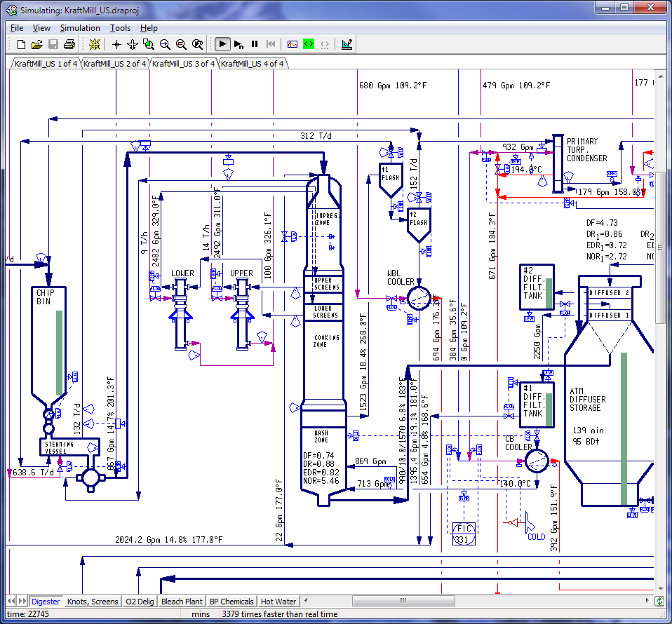
Task: Select the zoom-in magnifier icon
Action: pyautogui.click(x=165, y=44)
